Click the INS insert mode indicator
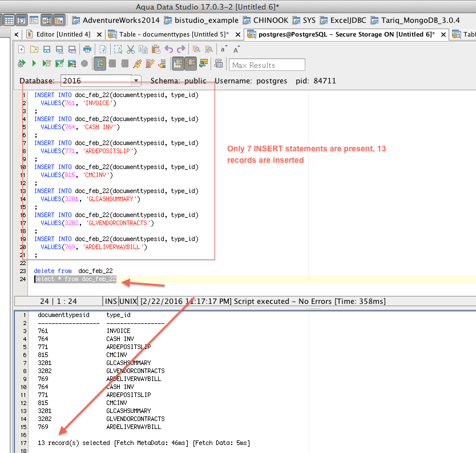Screen dimensions: 476x453 (111, 301)
